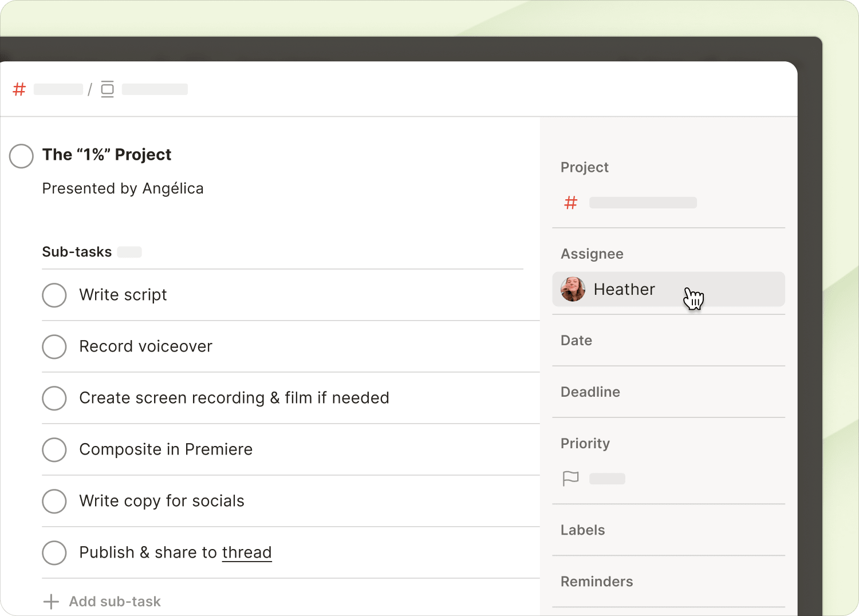
Task: Open the Deadline field
Action: pos(668,392)
